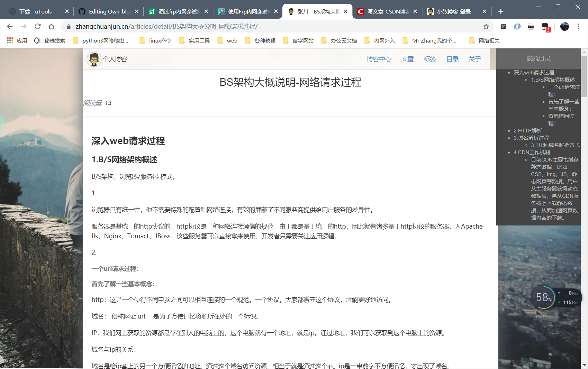Open the Chrome three-dot menu

point(578,26)
